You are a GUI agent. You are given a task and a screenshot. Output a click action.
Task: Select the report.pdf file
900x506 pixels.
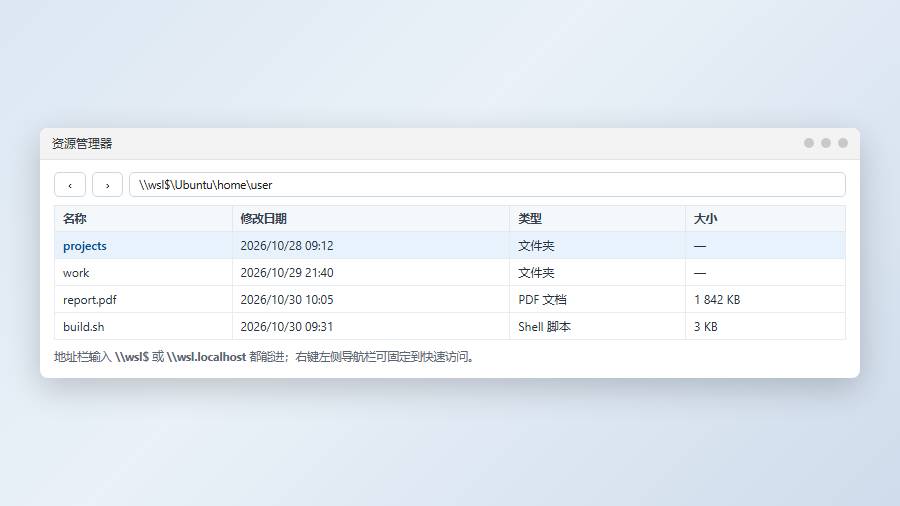coord(90,299)
